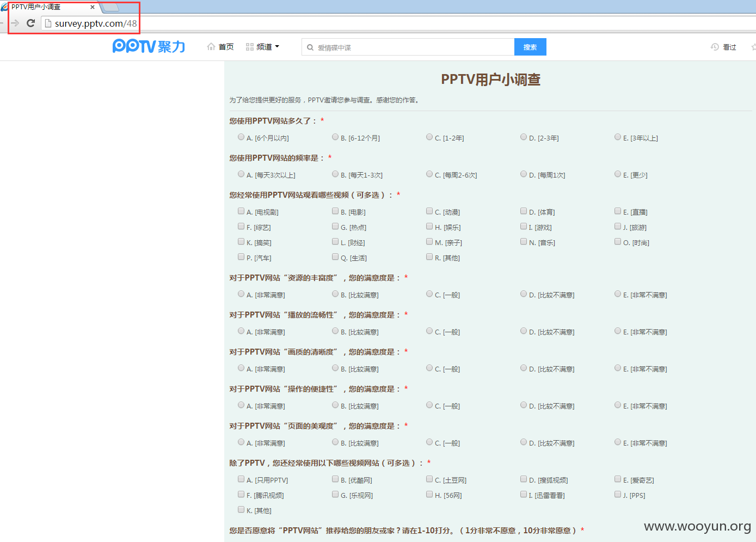Tick the J. [PPS] checkbox
Viewport: 756px width, 542px height.
coord(618,495)
